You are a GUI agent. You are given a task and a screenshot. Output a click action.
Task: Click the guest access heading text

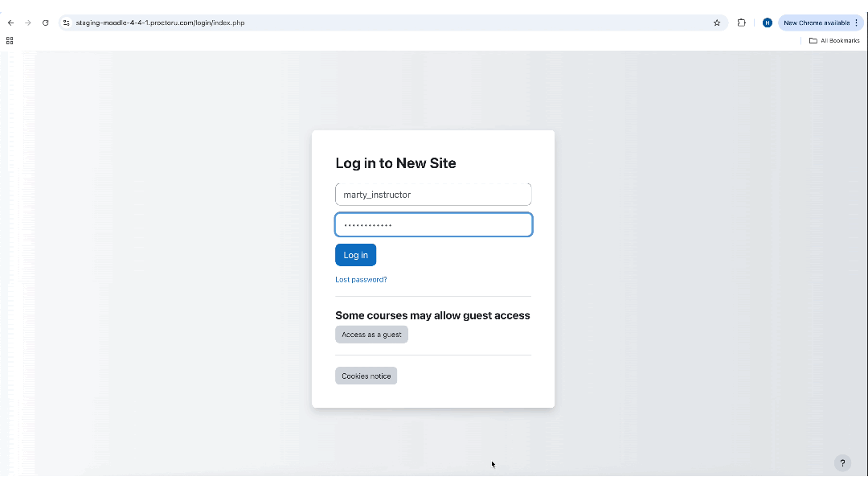[x=433, y=315]
